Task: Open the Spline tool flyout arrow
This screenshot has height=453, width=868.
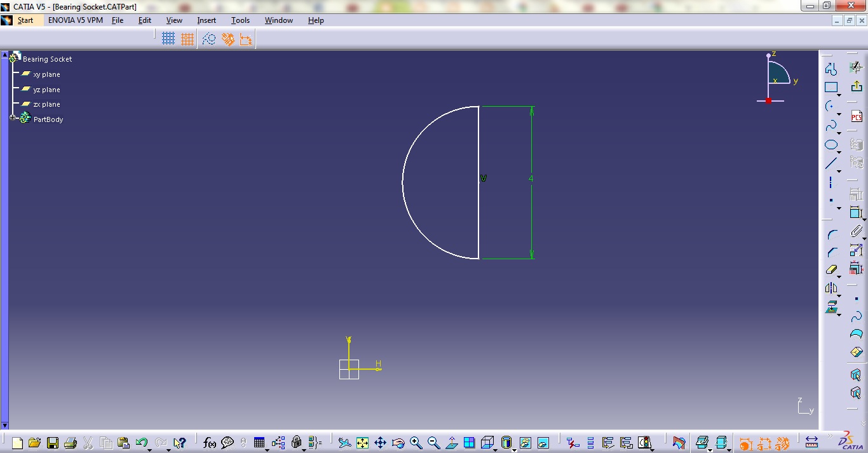Action: [838, 133]
